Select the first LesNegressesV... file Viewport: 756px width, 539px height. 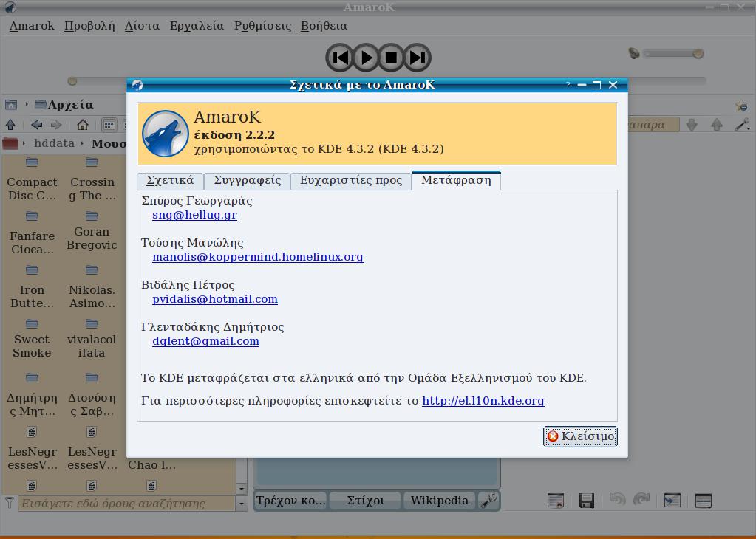[x=32, y=450]
